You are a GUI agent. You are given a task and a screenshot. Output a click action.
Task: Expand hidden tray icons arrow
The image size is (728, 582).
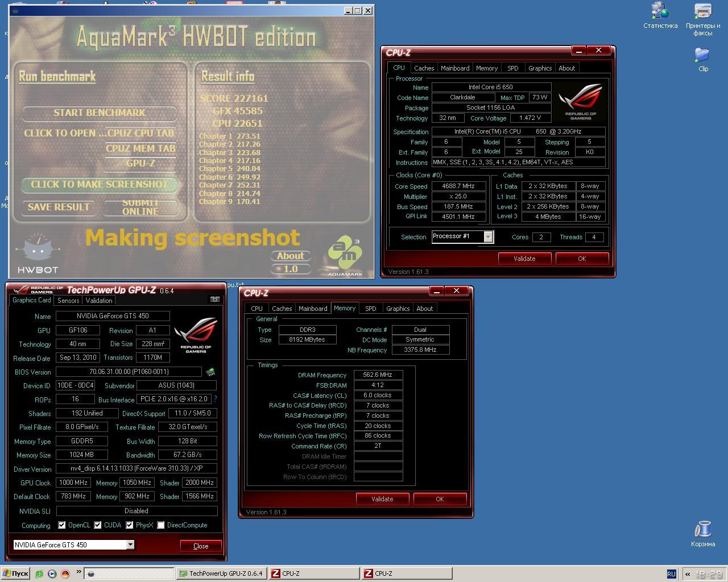tap(687, 574)
